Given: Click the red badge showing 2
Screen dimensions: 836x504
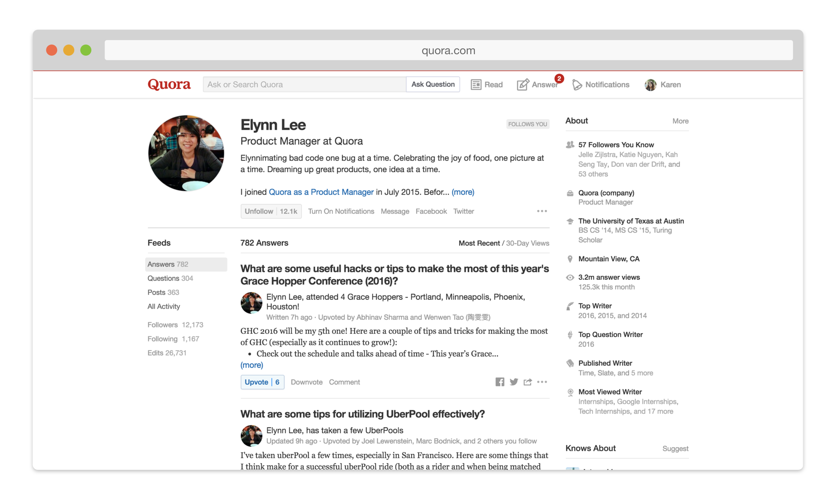Looking at the screenshot, I should 559,78.
